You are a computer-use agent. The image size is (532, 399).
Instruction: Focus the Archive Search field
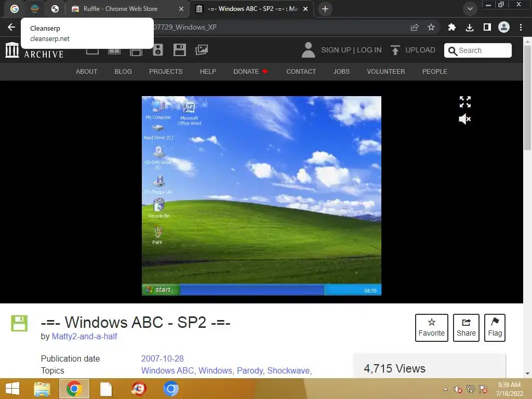coord(478,50)
